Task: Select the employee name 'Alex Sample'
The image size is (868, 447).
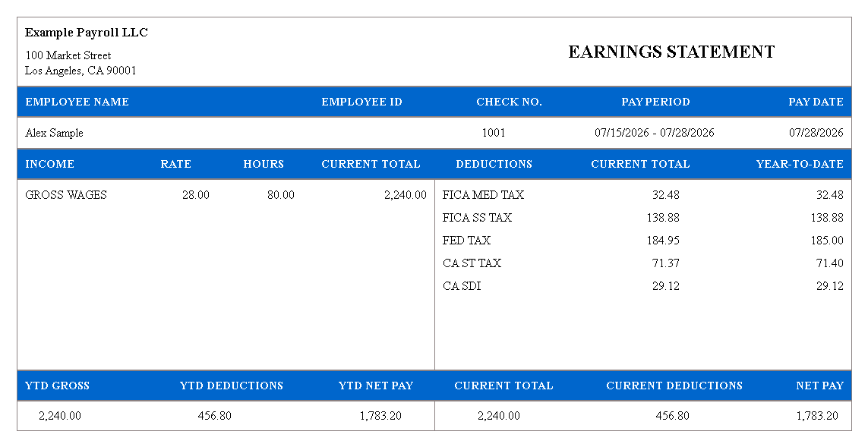Action: pos(54,133)
